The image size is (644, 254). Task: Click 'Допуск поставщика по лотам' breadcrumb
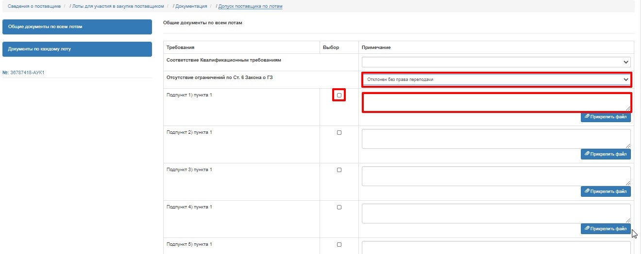(250, 6)
